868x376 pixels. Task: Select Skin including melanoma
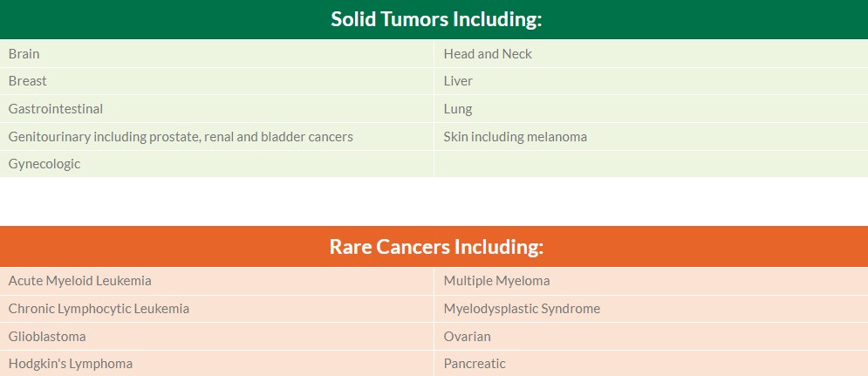click(x=515, y=137)
